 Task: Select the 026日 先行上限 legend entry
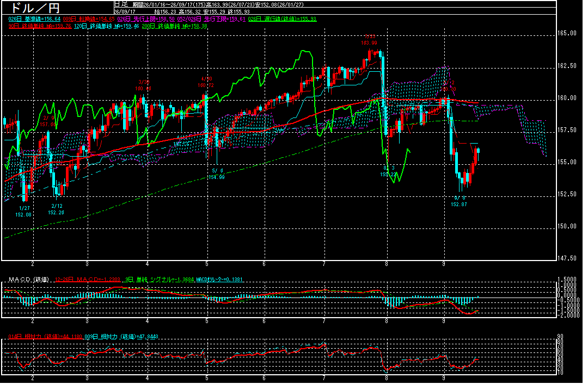coord(146,18)
